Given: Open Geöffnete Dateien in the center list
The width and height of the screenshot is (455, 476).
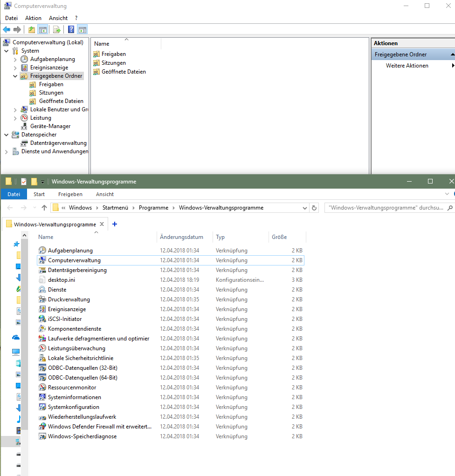Looking at the screenshot, I should pyautogui.click(x=124, y=72).
